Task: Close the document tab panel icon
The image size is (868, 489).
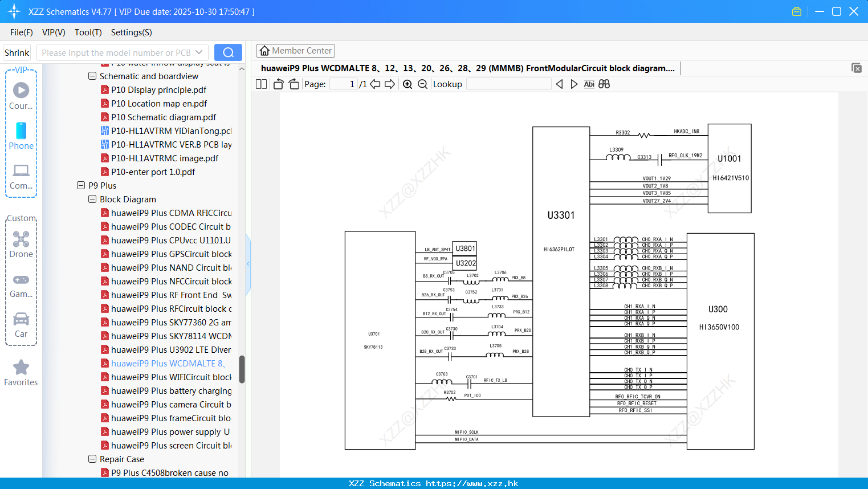Action: click(857, 68)
